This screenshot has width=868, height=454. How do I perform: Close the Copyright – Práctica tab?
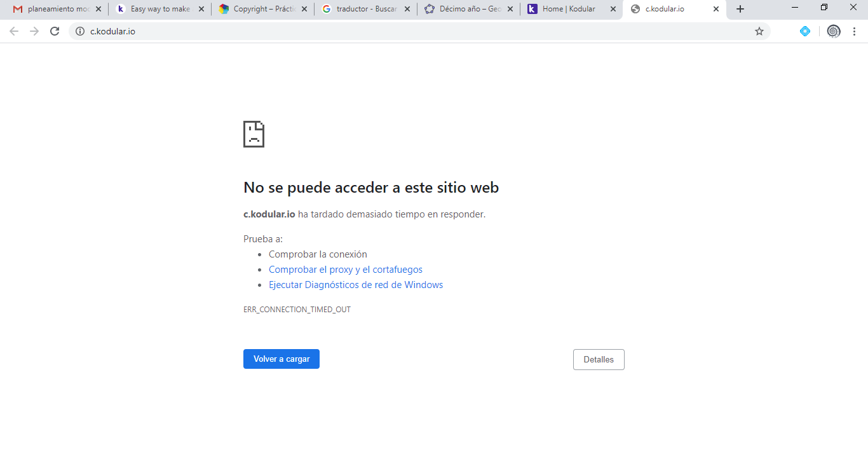coord(304,10)
